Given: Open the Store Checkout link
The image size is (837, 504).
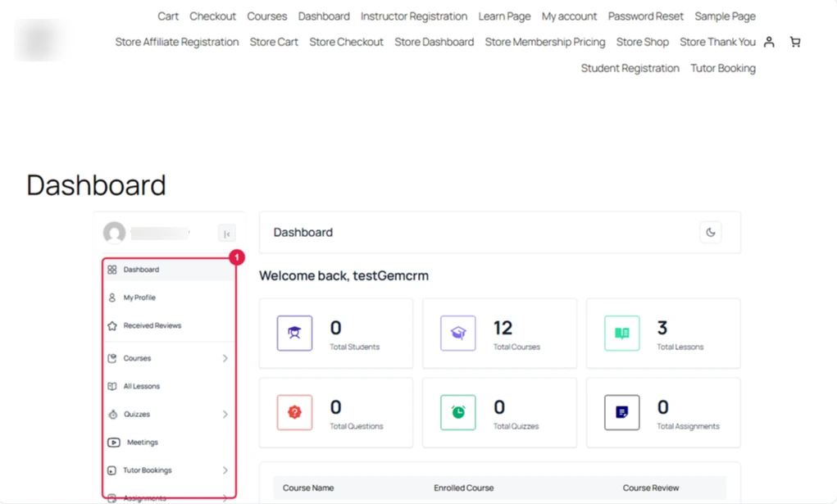Looking at the screenshot, I should [347, 42].
